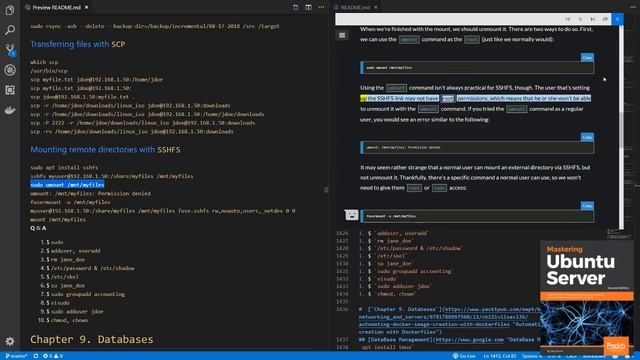Open More Actions menu of the preview editor group
Viewport: 640px width, 360px height.
pyautogui.click(x=322, y=7)
